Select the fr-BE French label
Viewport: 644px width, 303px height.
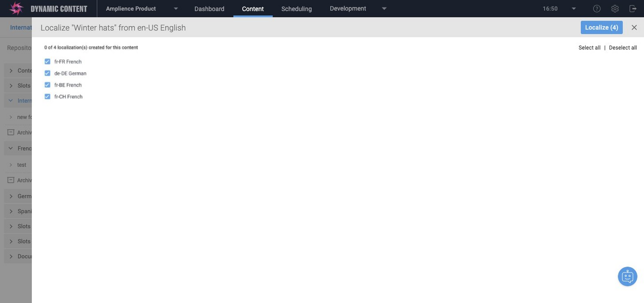click(68, 85)
